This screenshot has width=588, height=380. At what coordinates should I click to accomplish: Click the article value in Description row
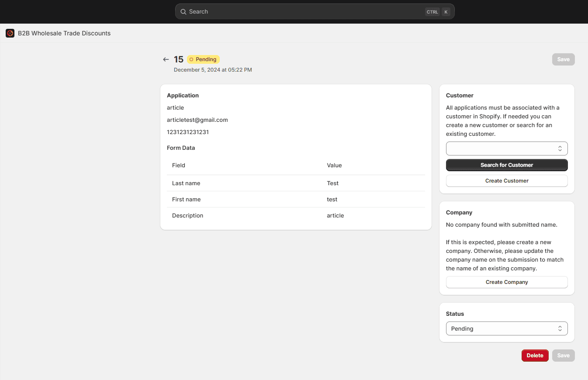click(x=336, y=215)
